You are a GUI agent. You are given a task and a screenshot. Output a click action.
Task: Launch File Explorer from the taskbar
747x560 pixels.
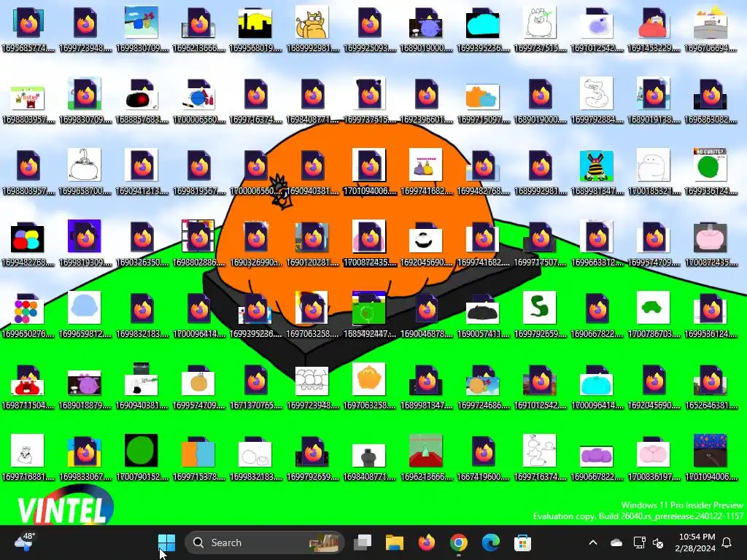tap(395, 542)
